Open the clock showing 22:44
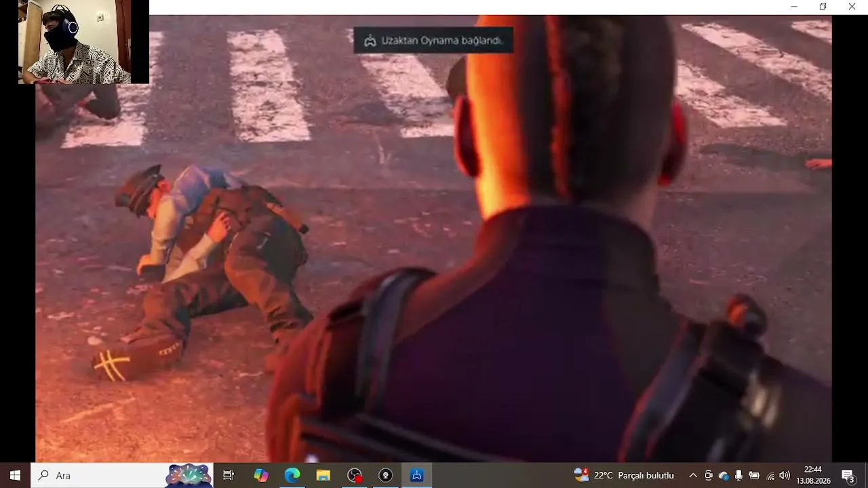Screen dimensions: 868x488 813,475
